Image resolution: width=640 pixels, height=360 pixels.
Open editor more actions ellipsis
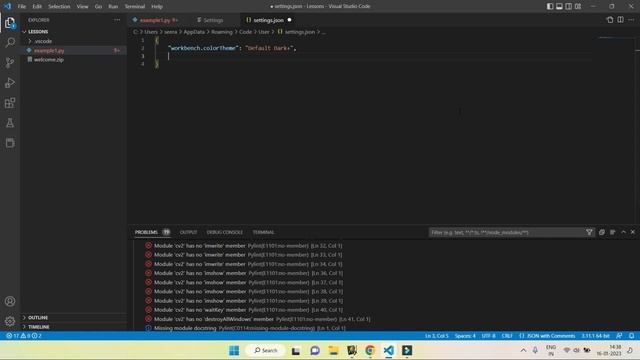(x=631, y=20)
